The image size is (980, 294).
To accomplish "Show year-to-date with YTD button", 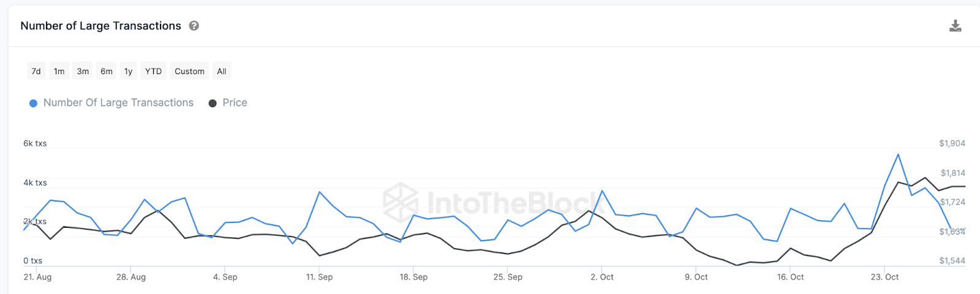I will [x=153, y=71].
